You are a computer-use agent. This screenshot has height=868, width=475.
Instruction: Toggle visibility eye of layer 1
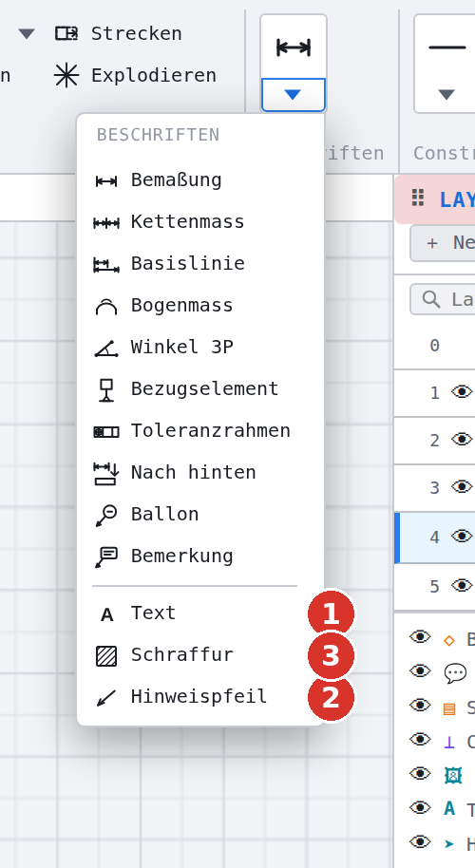click(462, 392)
